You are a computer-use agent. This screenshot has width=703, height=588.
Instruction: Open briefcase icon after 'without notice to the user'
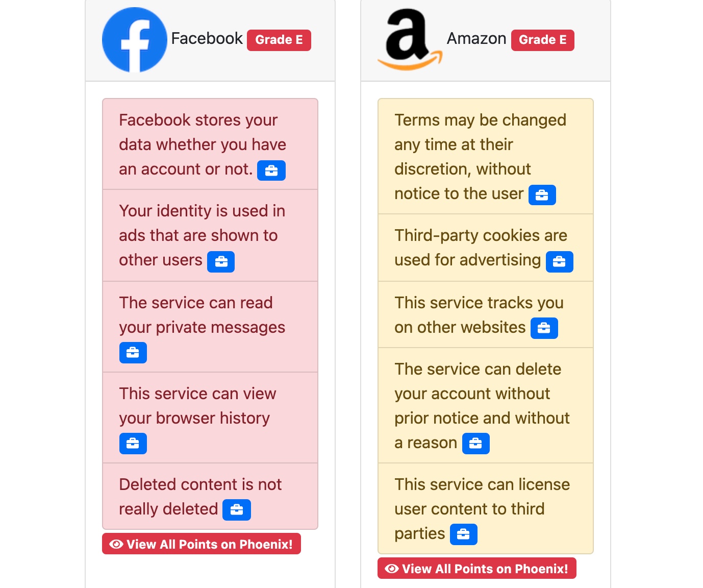[542, 195]
